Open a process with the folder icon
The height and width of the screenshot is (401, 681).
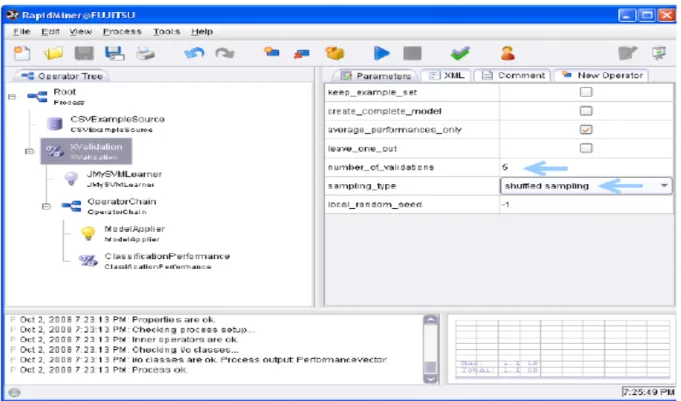pos(53,53)
